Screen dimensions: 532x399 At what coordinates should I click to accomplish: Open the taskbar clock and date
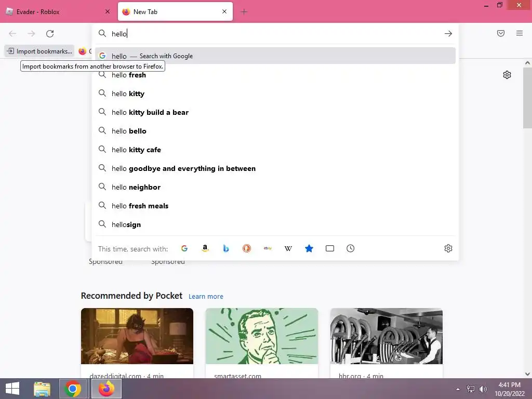509,389
